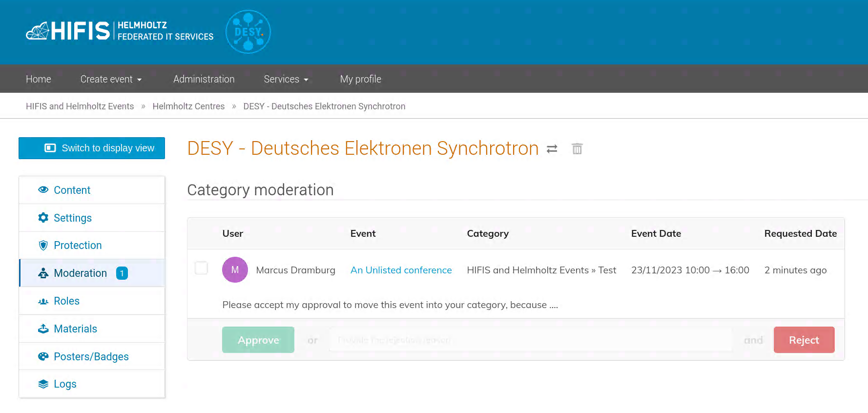Open the Settings sidebar section
The height and width of the screenshot is (413, 868).
[x=92, y=218]
